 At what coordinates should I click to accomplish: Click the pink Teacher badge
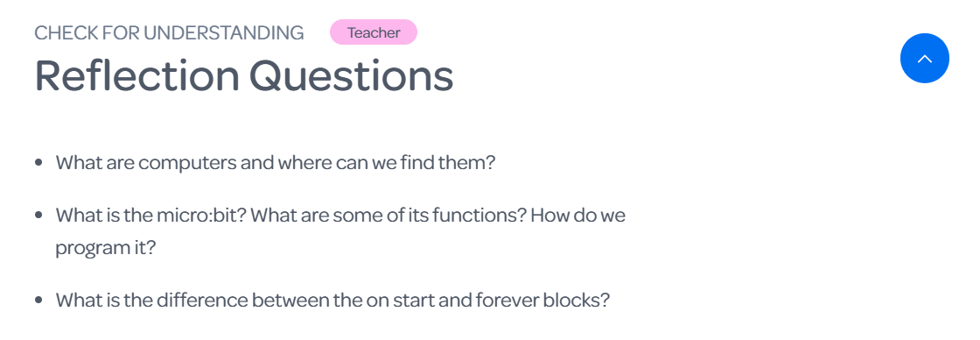[x=374, y=32]
